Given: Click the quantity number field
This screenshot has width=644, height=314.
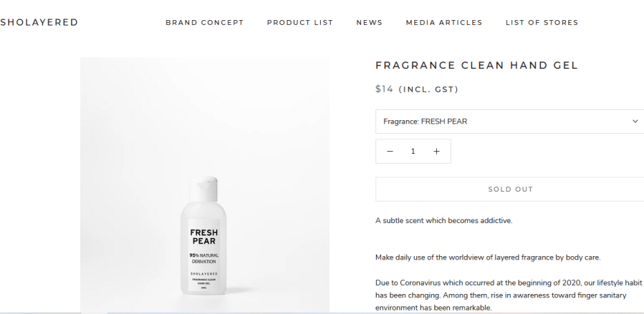Looking at the screenshot, I should 413,152.
